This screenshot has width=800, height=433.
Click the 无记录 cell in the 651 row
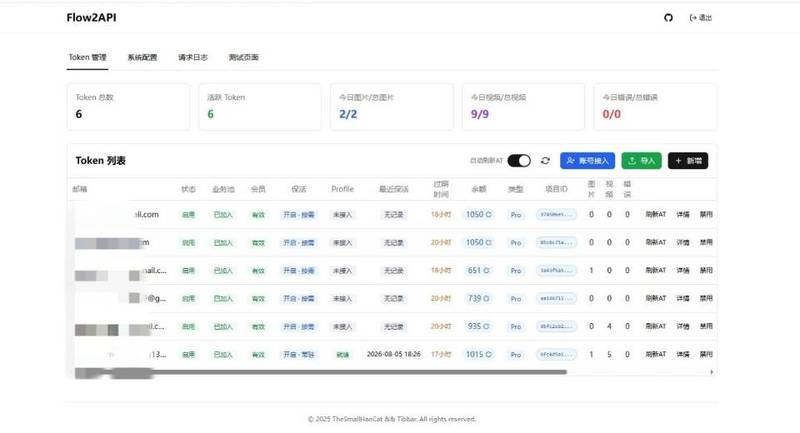393,270
